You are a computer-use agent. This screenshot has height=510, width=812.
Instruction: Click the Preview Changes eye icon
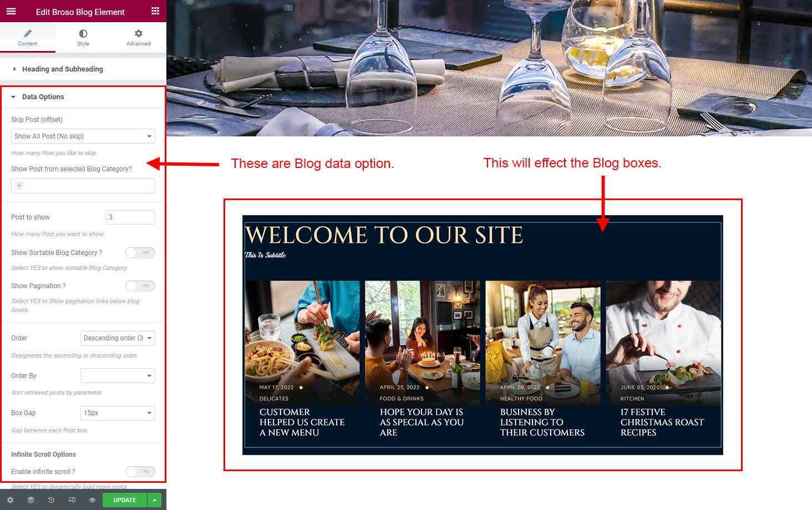click(x=92, y=500)
